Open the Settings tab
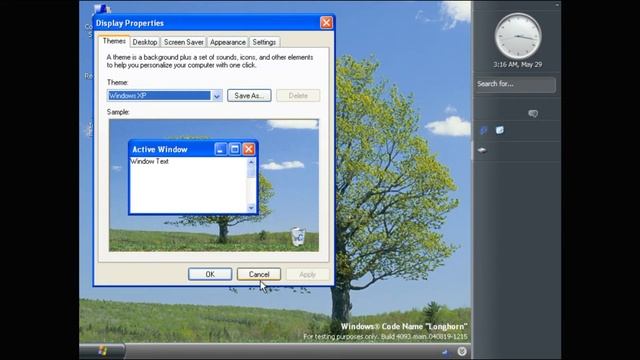This screenshot has height=360, width=640. [x=264, y=42]
